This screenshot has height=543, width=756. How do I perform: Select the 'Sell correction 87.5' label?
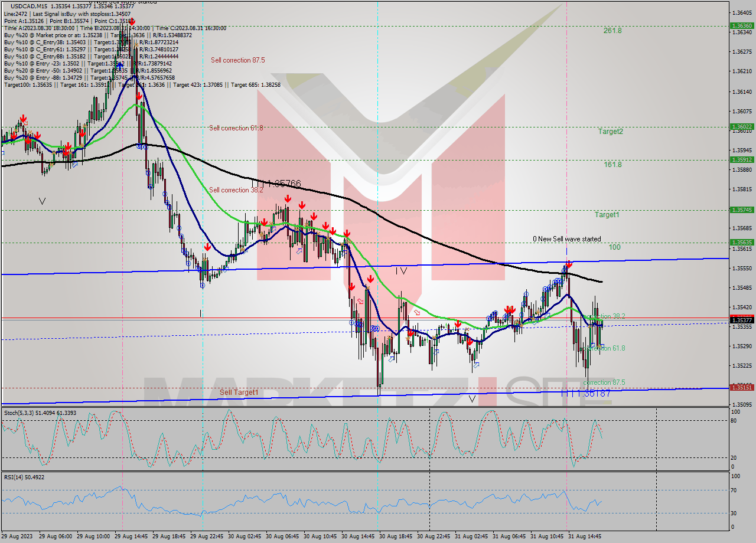coord(238,60)
